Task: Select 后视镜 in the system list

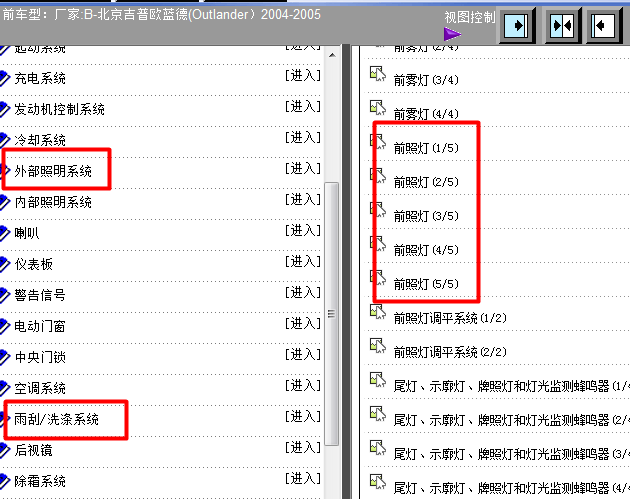Action: point(33,450)
